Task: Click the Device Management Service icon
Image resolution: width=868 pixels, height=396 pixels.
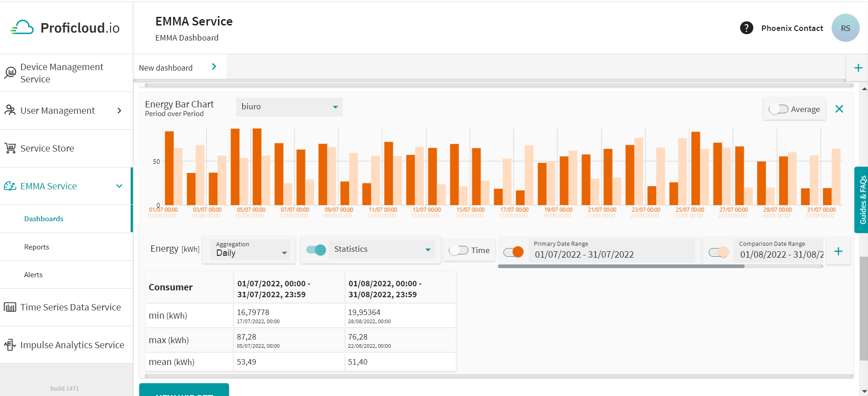Action: pyautogui.click(x=10, y=73)
